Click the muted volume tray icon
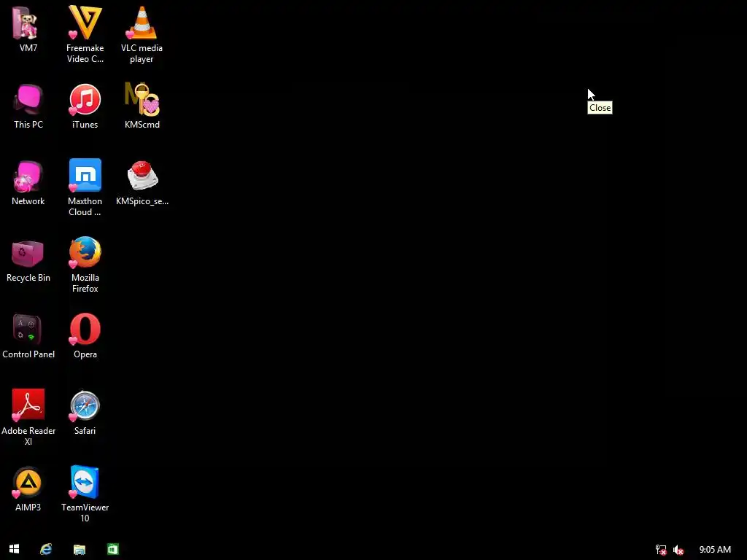 678,550
